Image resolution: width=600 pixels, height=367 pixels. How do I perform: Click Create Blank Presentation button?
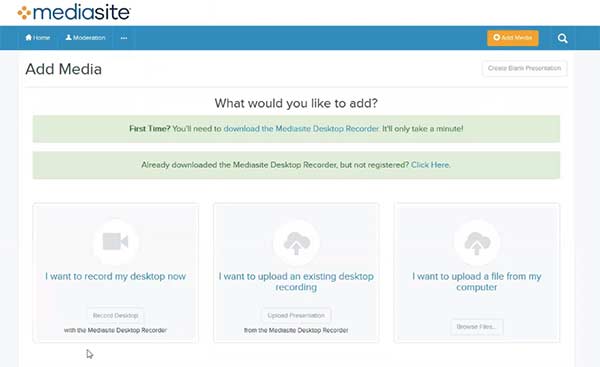(525, 68)
